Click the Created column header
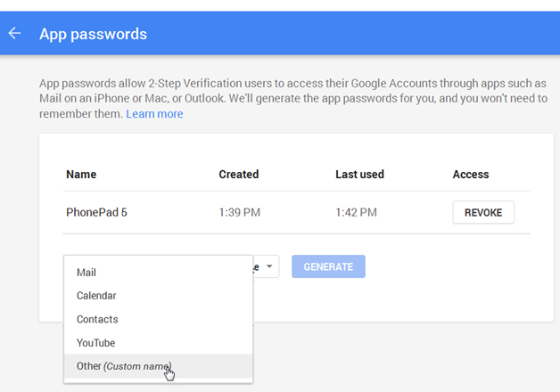The image size is (560, 392). [x=239, y=174]
